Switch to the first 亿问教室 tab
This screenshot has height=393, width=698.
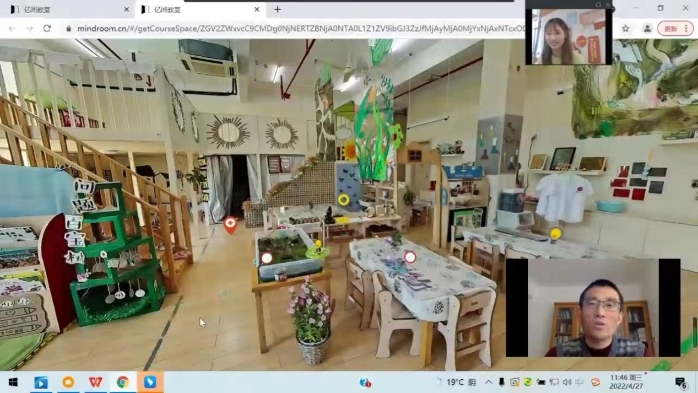tap(67, 9)
